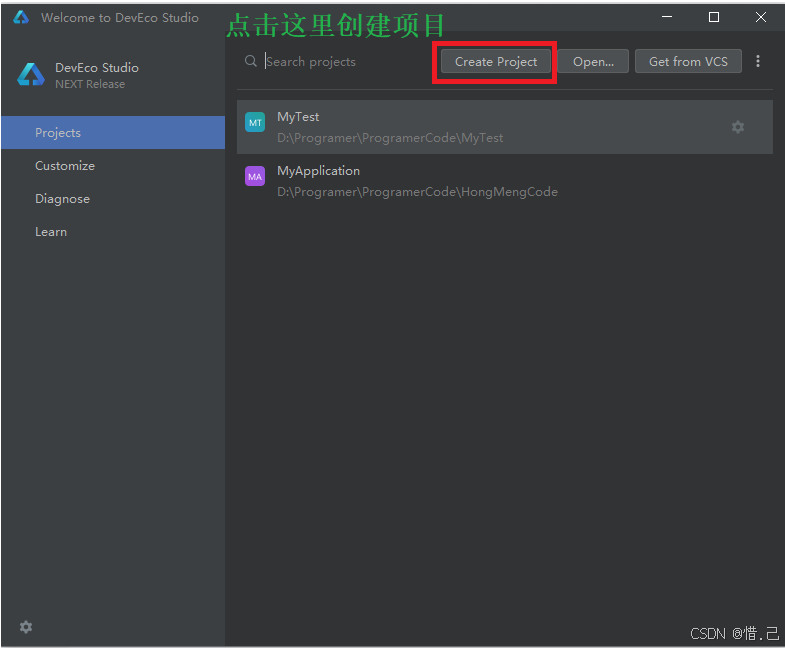The width and height of the screenshot is (785, 648).
Task: Open settings gear at sidebar bottom
Action: tap(26, 627)
